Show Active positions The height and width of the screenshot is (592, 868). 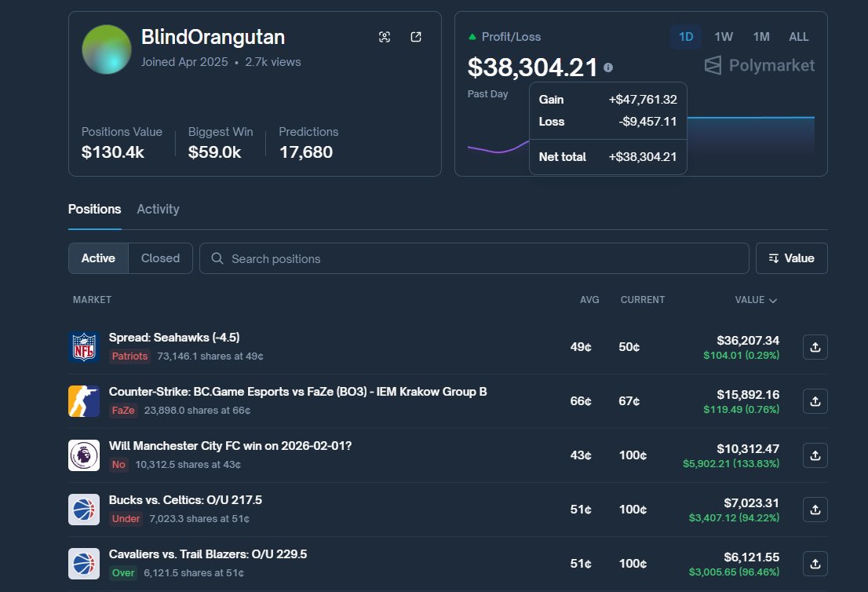(x=99, y=258)
